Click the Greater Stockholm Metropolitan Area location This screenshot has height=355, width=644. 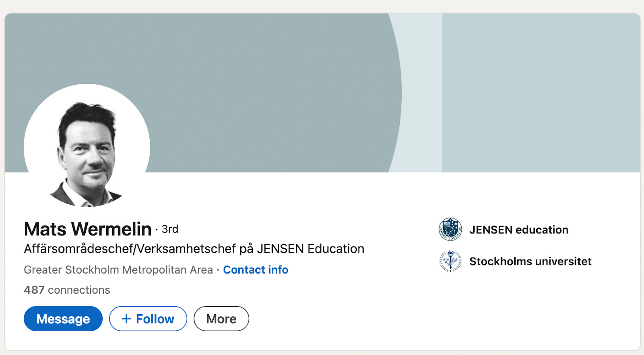[118, 270]
